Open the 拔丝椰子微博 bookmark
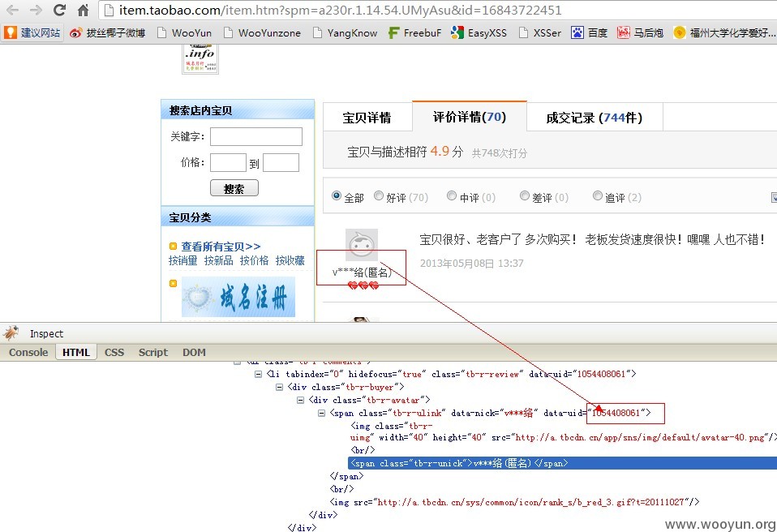The height and width of the screenshot is (532, 777). [108, 32]
